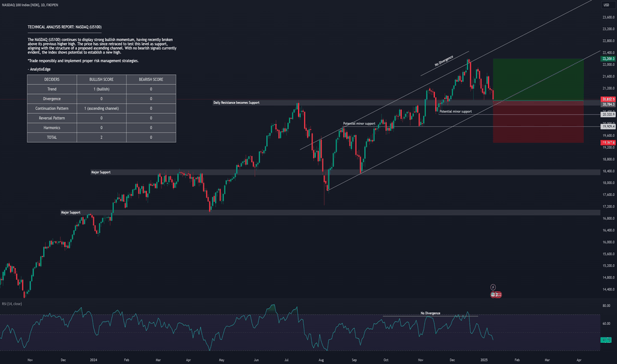Viewport: 617px width, 364px height.
Task: Click the Continuation Pattern row label
Action: 52,109
